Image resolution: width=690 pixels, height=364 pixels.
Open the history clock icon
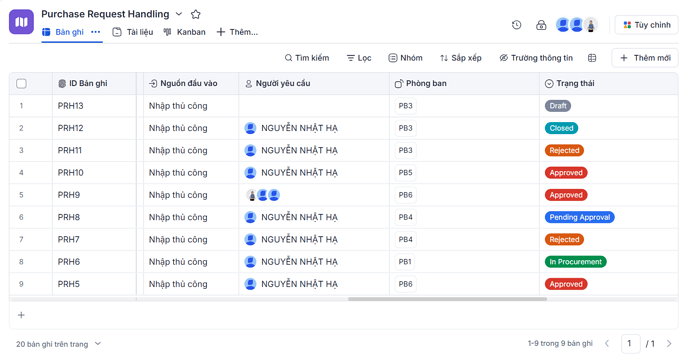point(517,25)
